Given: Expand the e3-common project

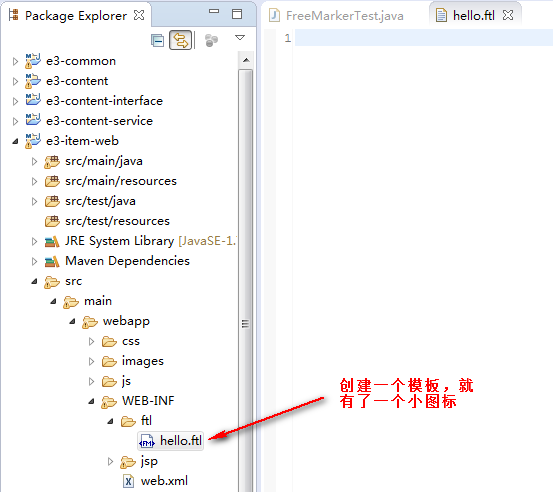Looking at the screenshot, I should point(15,62).
